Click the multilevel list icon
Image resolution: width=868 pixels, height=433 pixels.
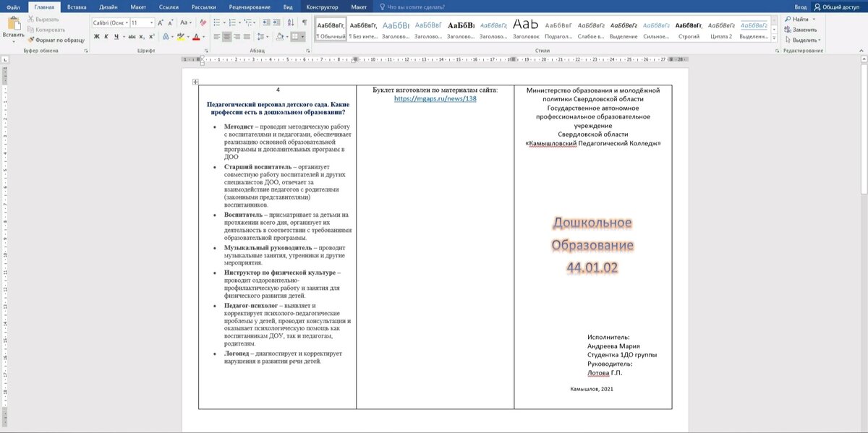[x=247, y=23]
